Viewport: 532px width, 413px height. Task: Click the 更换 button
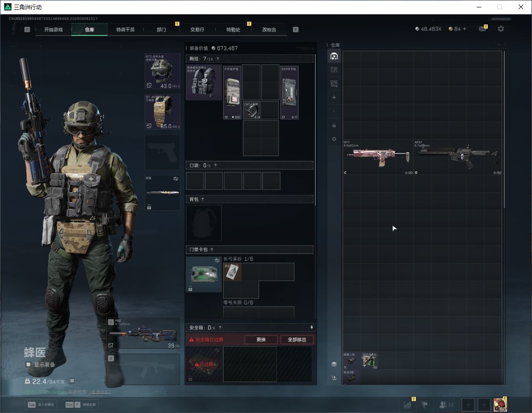click(261, 340)
